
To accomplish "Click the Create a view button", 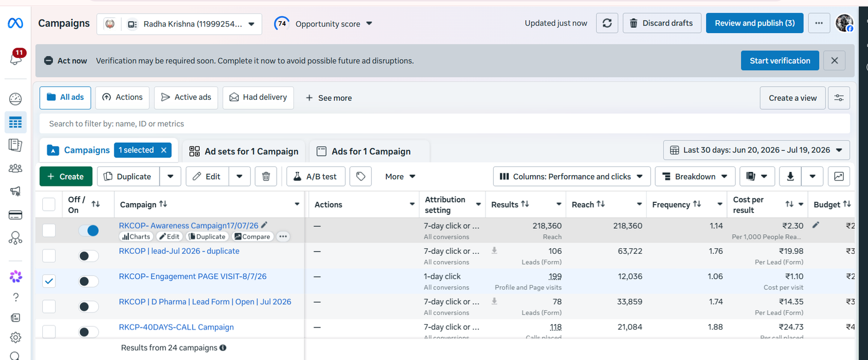I will pyautogui.click(x=793, y=98).
